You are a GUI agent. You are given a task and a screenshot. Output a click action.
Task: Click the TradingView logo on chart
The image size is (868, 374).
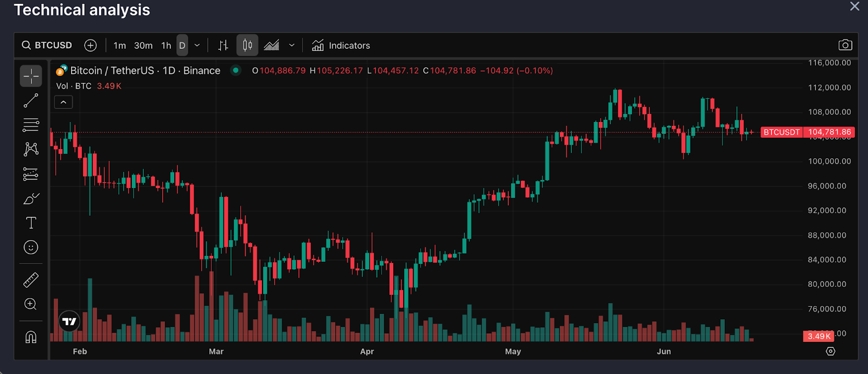[69, 321]
